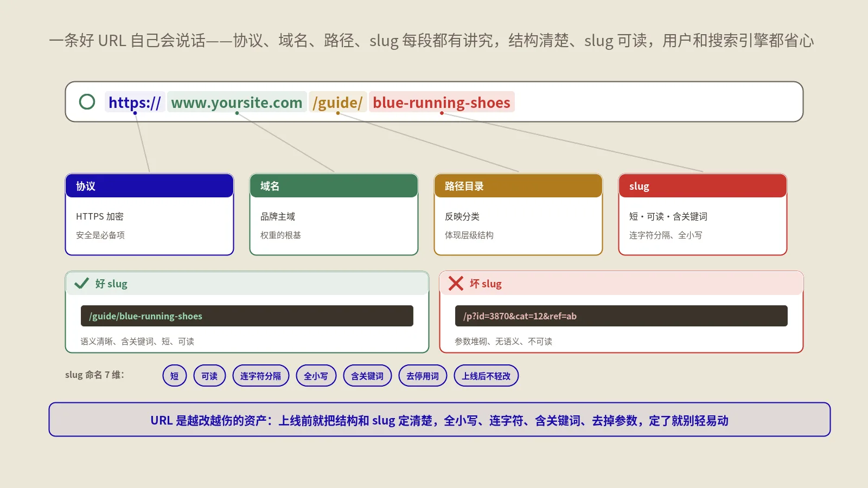868x488 pixels.
Task: Click the 短 tag pill
Action: click(x=174, y=376)
